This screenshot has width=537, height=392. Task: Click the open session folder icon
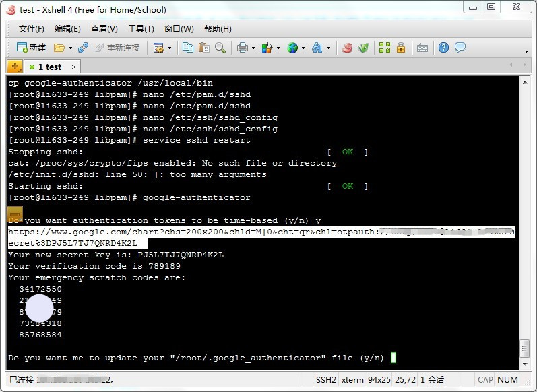pos(59,48)
